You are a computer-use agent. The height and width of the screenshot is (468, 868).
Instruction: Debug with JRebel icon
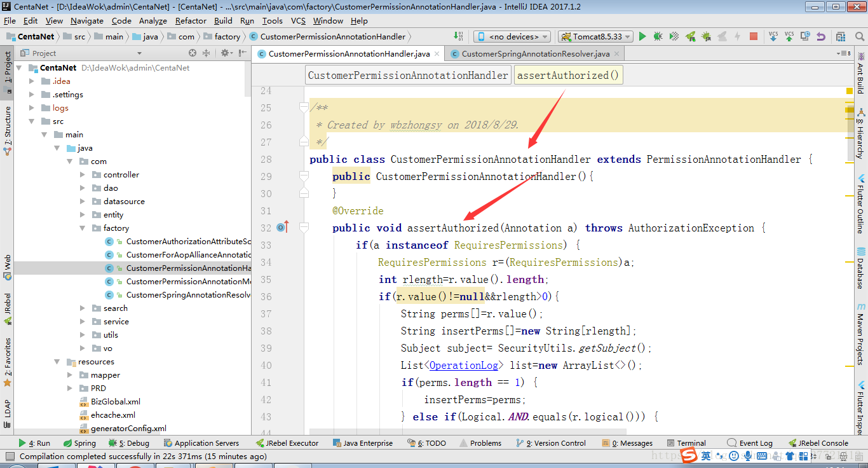pyautogui.click(x=706, y=37)
